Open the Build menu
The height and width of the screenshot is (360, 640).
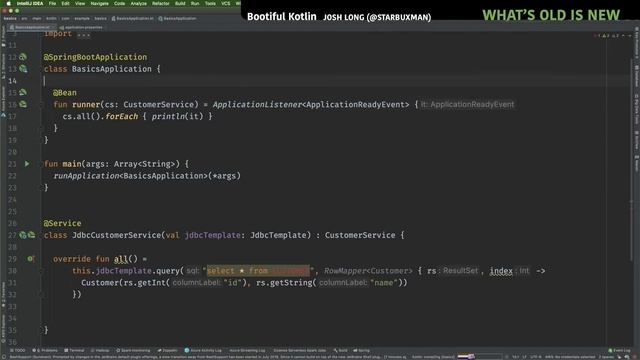pyautogui.click(x=180, y=3)
